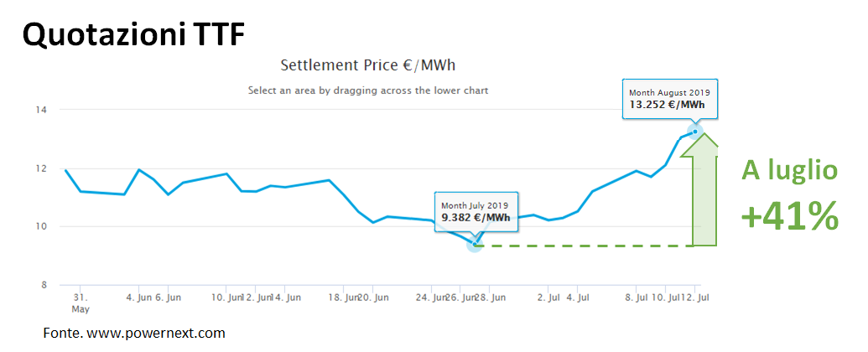Click the 'Select an area by dragging' subtitle
Viewport: 868px width, 352px height.
pyautogui.click(x=367, y=90)
